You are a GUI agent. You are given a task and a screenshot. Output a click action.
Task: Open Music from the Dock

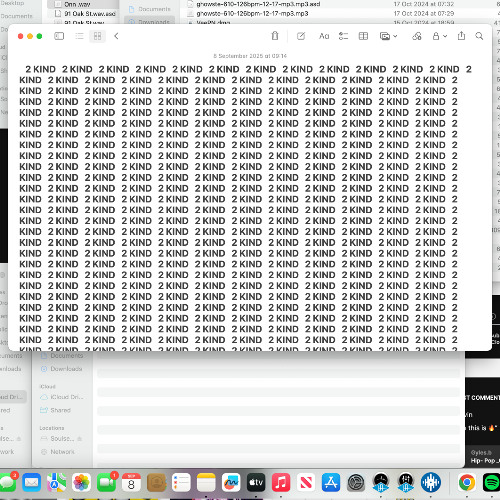281,482
